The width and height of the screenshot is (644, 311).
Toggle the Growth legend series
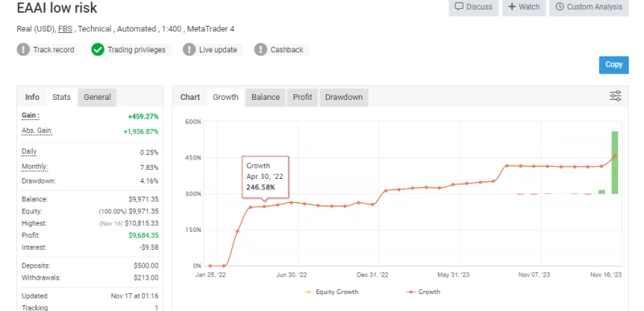click(423, 292)
